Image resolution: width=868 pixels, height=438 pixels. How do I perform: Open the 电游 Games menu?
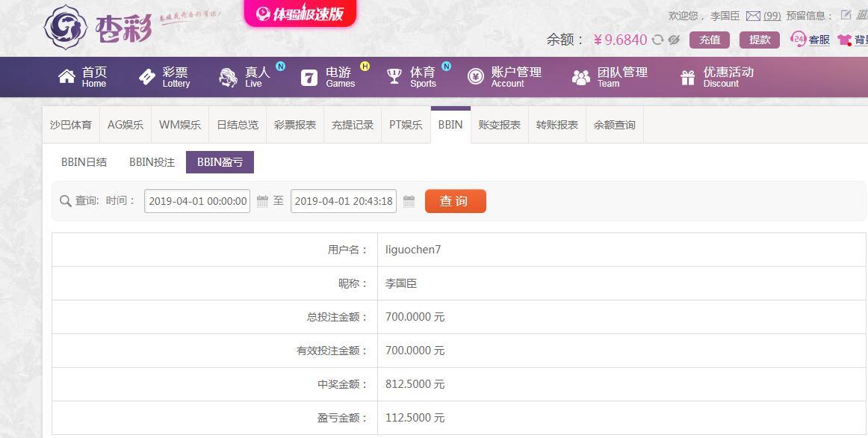328,77
